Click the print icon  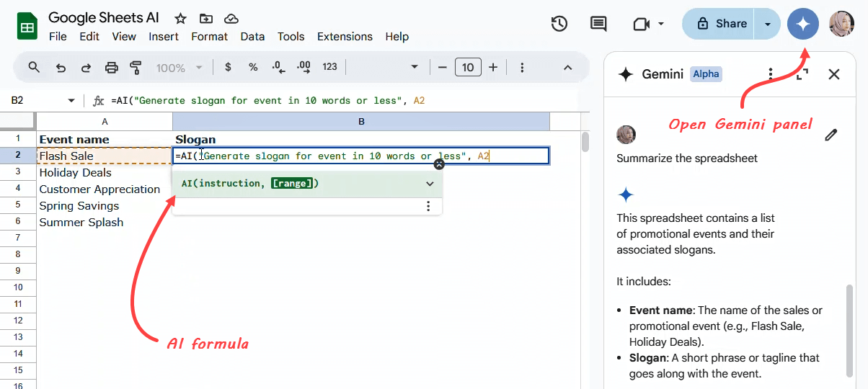coord(111,68)
